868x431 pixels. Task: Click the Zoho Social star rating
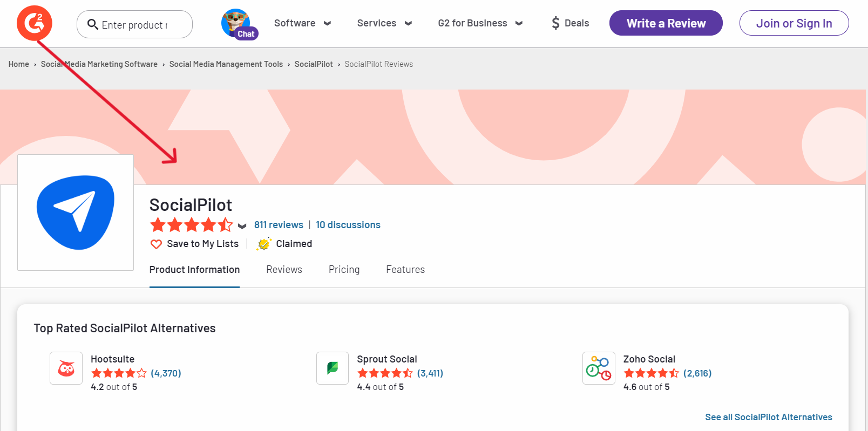(x=652, y=373)
